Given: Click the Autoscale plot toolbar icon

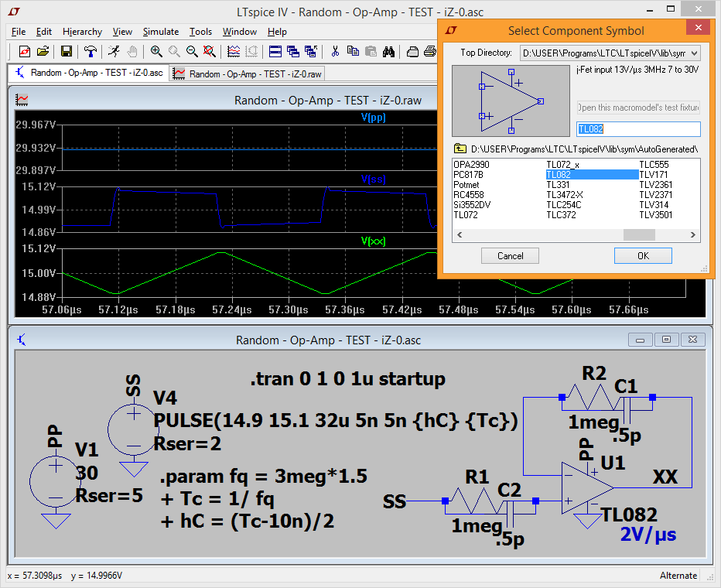Looking at the screenshot, I should coord(233,52).
